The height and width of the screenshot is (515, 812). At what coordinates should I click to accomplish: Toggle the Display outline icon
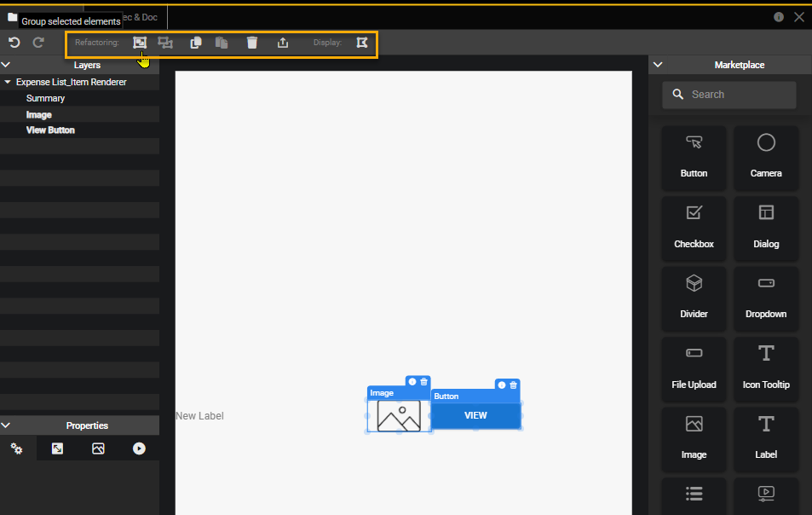[362, 43]
